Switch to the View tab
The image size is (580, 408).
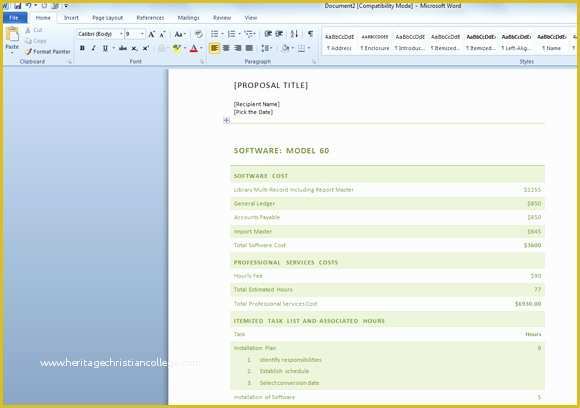251,18
